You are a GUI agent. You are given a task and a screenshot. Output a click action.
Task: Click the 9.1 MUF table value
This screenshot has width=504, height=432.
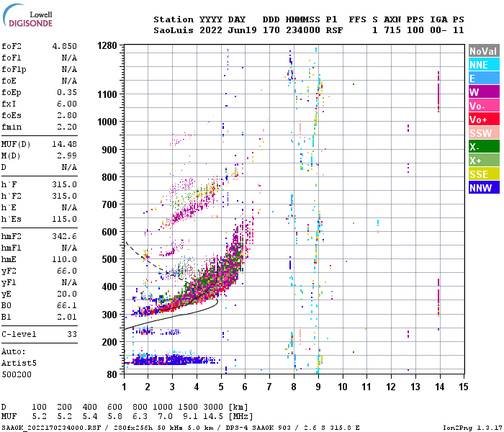[x=190, y=417]
